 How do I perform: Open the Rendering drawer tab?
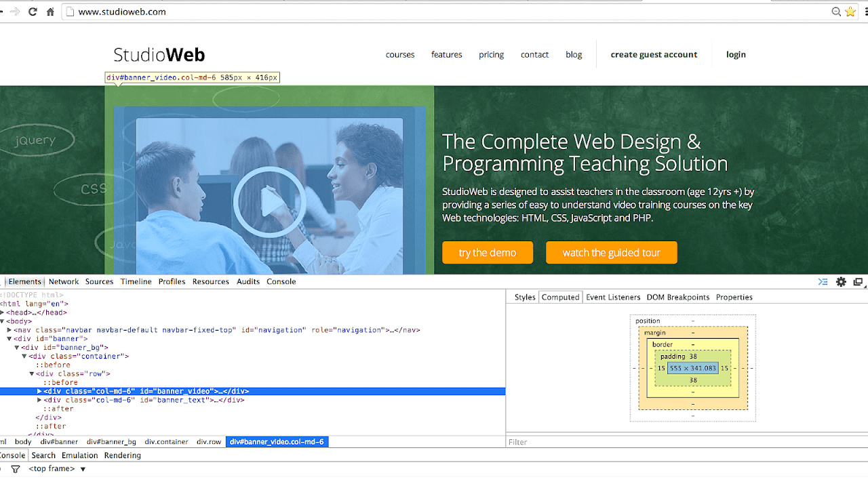tap(123, 455)
